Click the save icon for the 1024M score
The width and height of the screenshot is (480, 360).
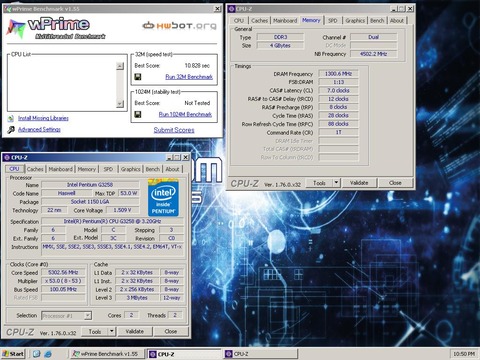tap(137, 114)
